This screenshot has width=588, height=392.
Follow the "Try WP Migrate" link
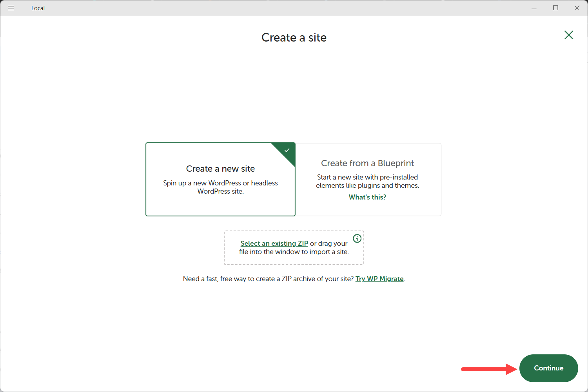(379, 279)
